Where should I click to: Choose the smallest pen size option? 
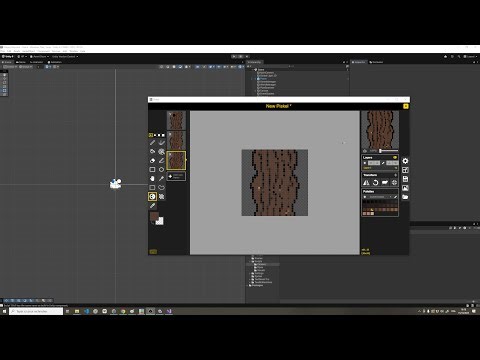tap(151, 135)
